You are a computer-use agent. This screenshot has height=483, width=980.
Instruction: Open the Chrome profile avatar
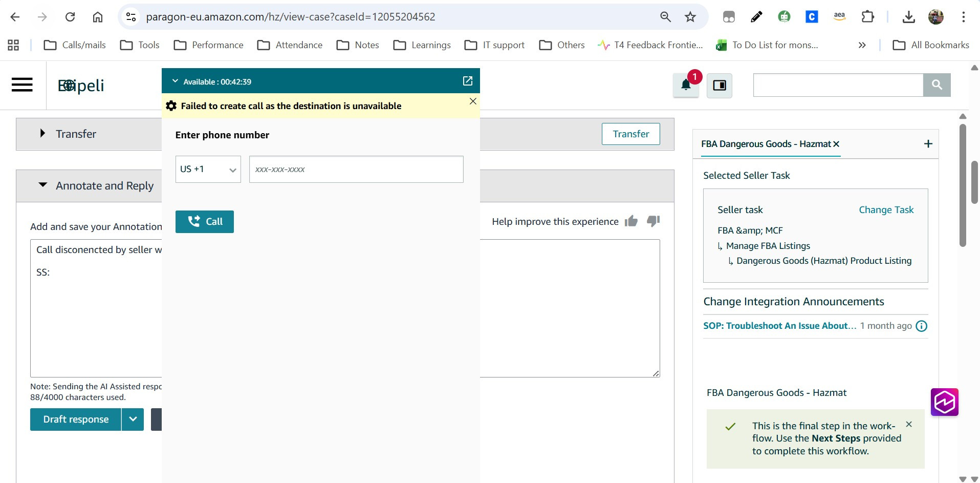coord(936,17)
